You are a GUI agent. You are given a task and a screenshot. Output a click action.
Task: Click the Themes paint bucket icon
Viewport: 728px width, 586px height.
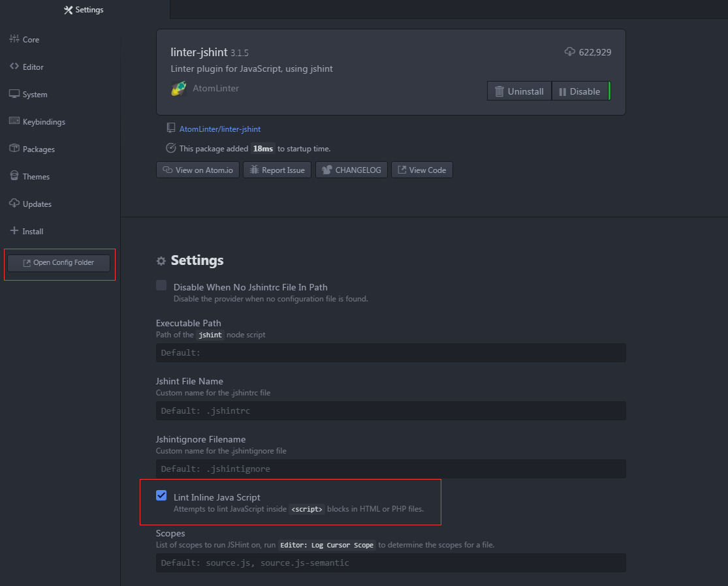click(14, 176)
